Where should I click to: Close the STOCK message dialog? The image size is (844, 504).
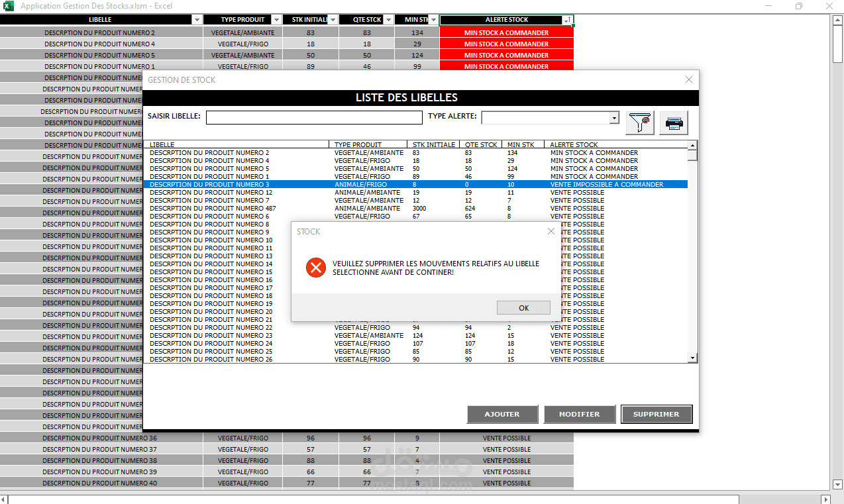551,231
